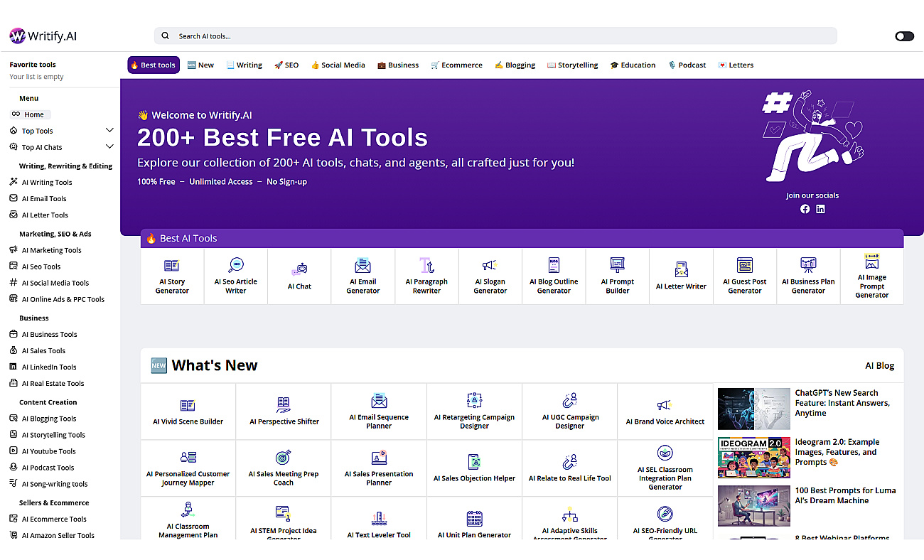Open the AI Blog link

coord(879,366)
